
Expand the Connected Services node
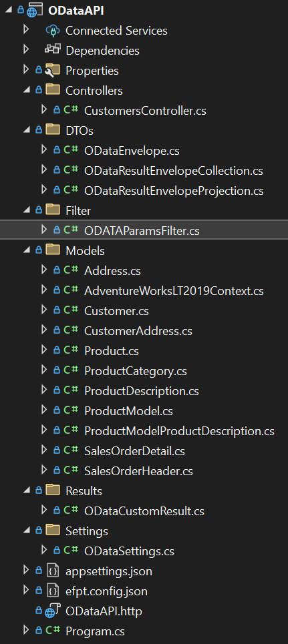[x=26, y=29]
